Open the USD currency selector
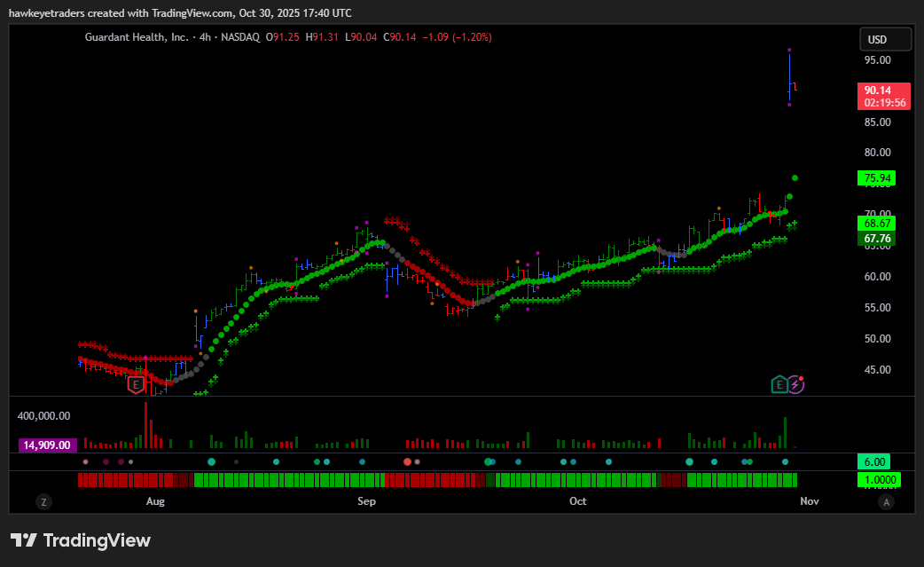Screen dimensions: 924x567 click(x=885, y=40)
